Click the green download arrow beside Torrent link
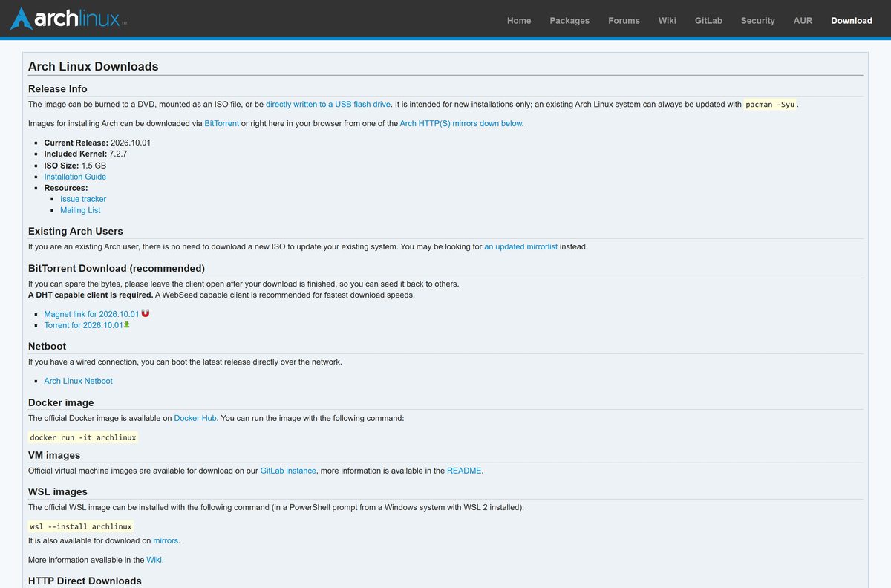Screen dimensions: 891x588 click(x=127, y=324)
